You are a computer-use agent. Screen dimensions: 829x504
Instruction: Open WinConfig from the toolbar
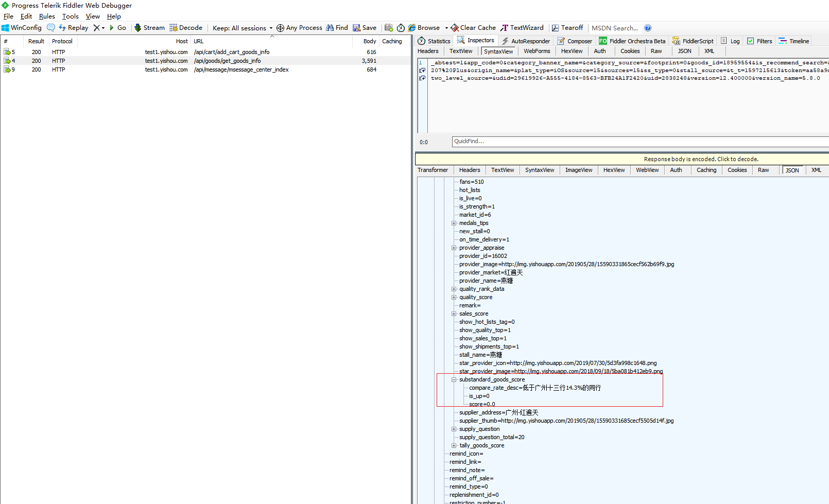pos(22,28)
